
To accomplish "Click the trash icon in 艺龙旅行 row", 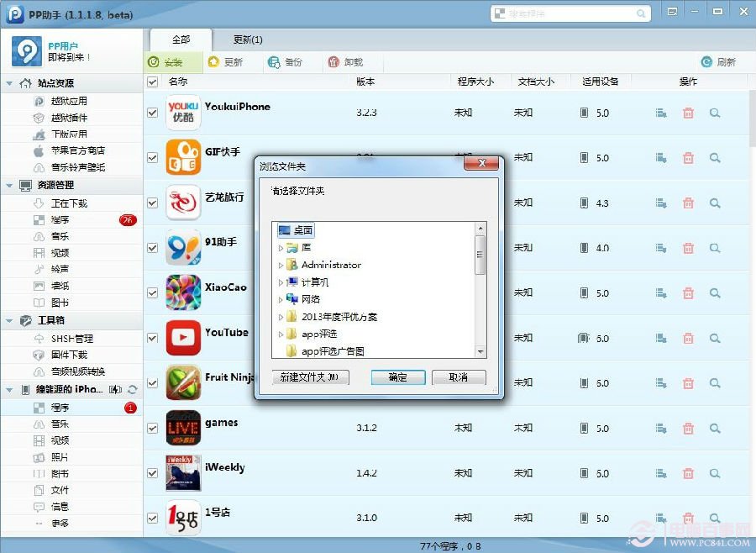I will (688, 203).
